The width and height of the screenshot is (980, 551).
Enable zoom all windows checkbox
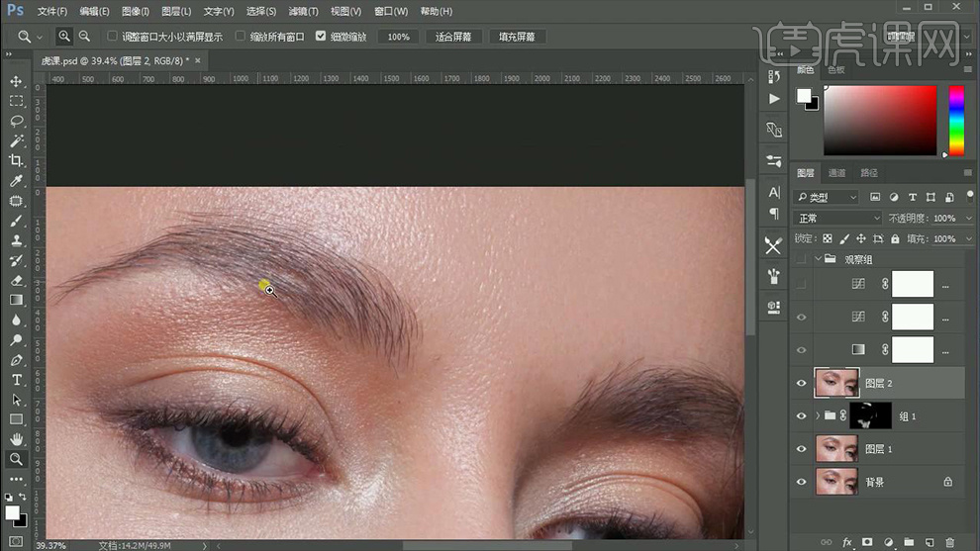[x=240, y=37]
